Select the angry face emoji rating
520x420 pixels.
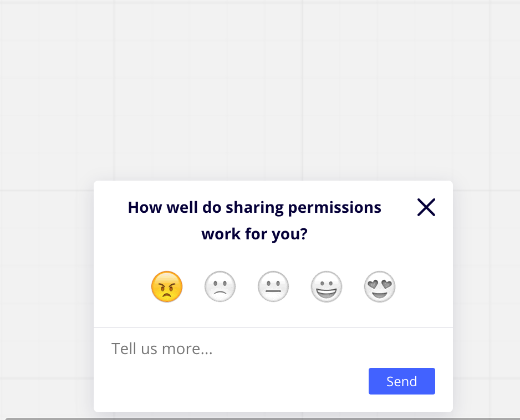tap(167, 286)
